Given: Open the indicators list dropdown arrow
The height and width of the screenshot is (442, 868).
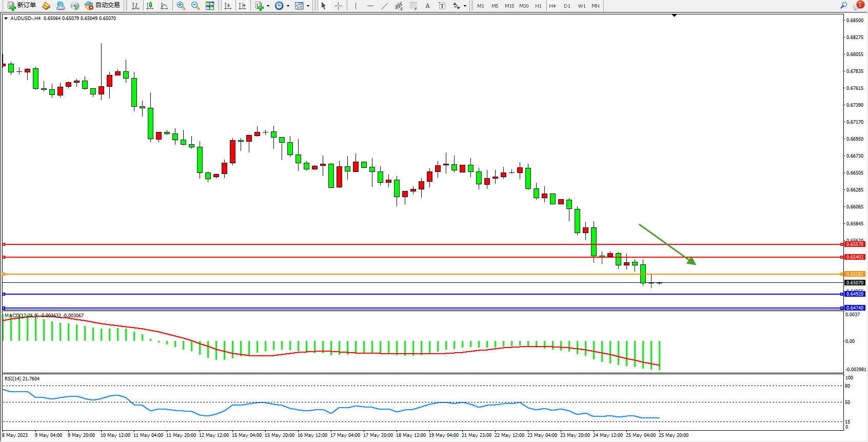Looking at the screenshot, I should (x=268, y=6).
